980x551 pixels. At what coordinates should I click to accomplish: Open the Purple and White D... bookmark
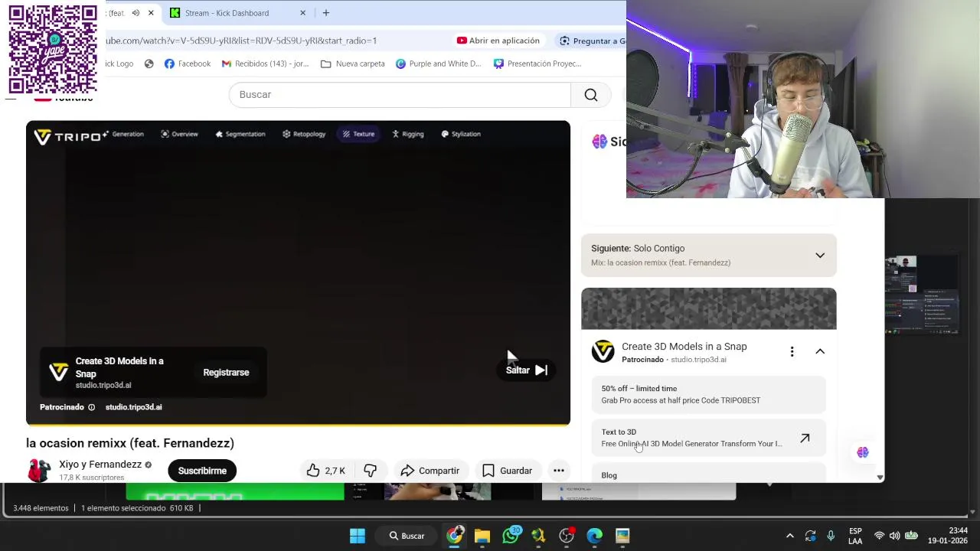pyautogui.click(x=439, y=64)
